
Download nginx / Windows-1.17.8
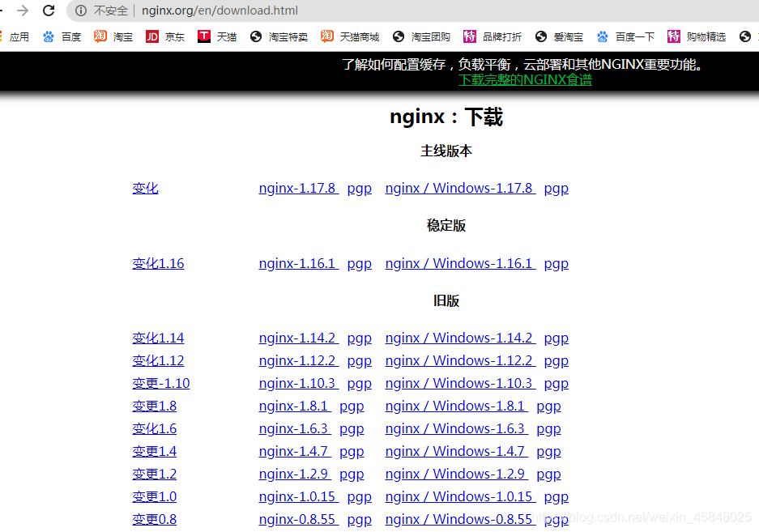pos(460,189)
